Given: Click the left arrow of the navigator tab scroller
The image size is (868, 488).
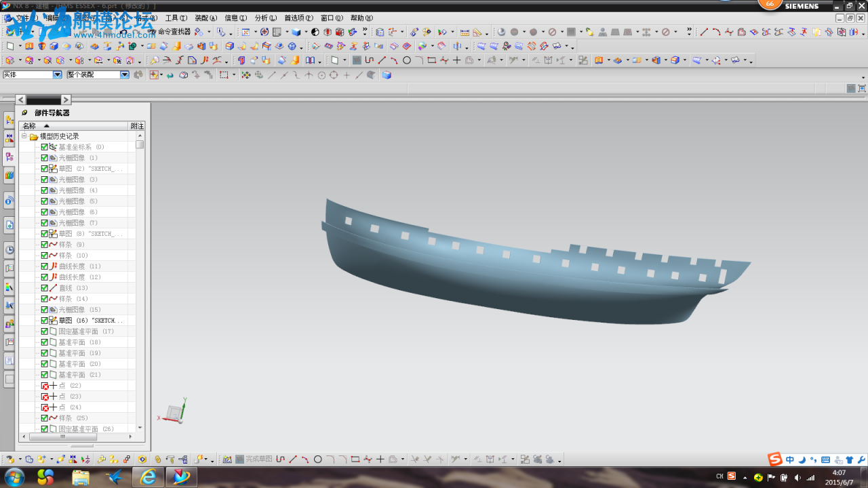Looking at the screenshot, I should [21, 100].
